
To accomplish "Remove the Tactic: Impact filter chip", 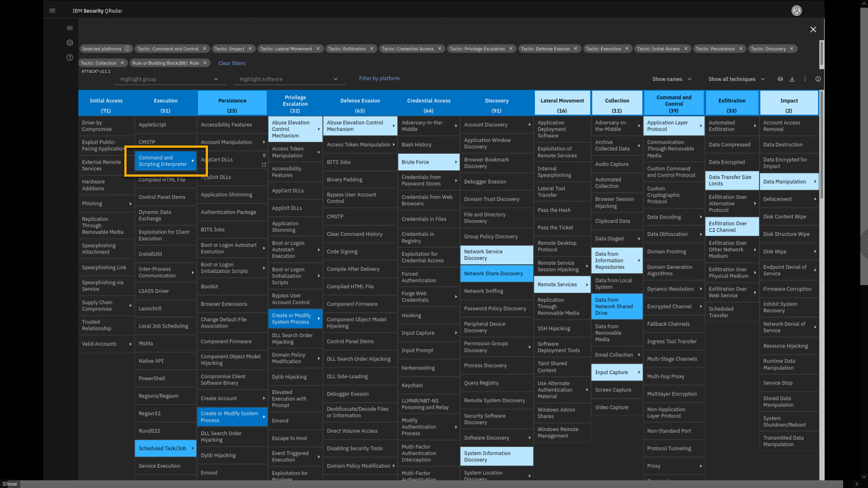I will tap(250, 49).
